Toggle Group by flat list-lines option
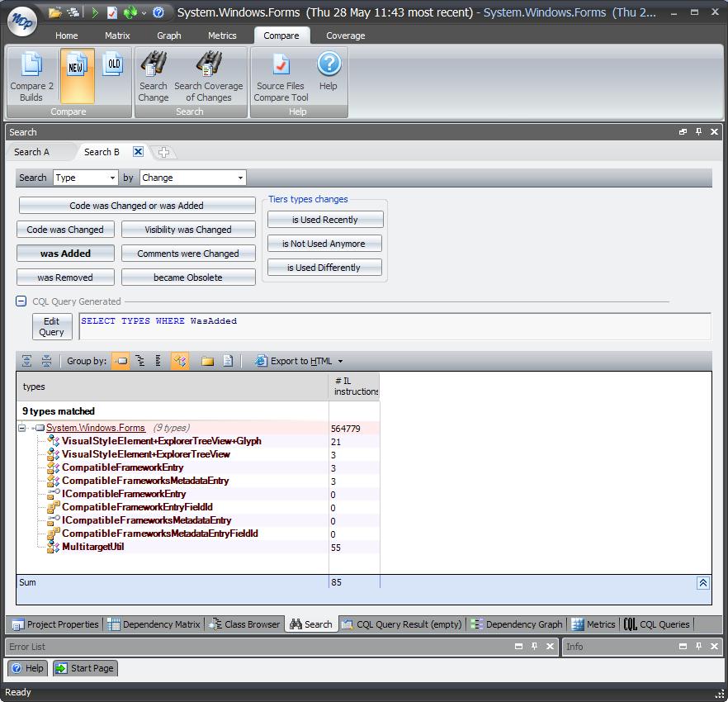The height and width of the screenshot is (702, 728). 158,361
